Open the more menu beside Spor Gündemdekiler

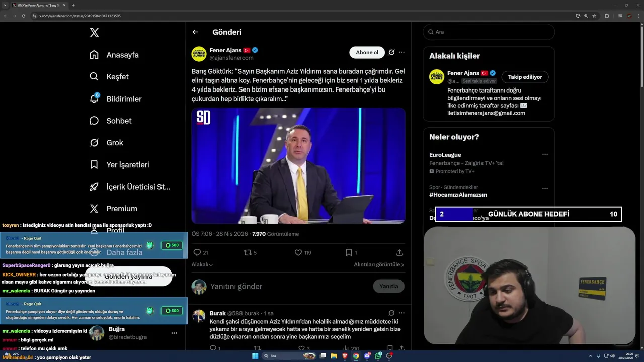point(545,189)
